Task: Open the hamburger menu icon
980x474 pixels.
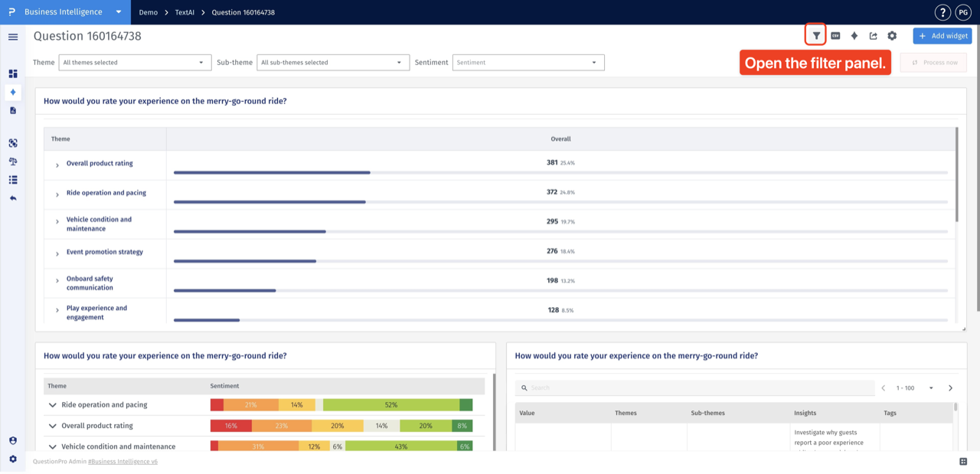Action: [x=13, y=37]
